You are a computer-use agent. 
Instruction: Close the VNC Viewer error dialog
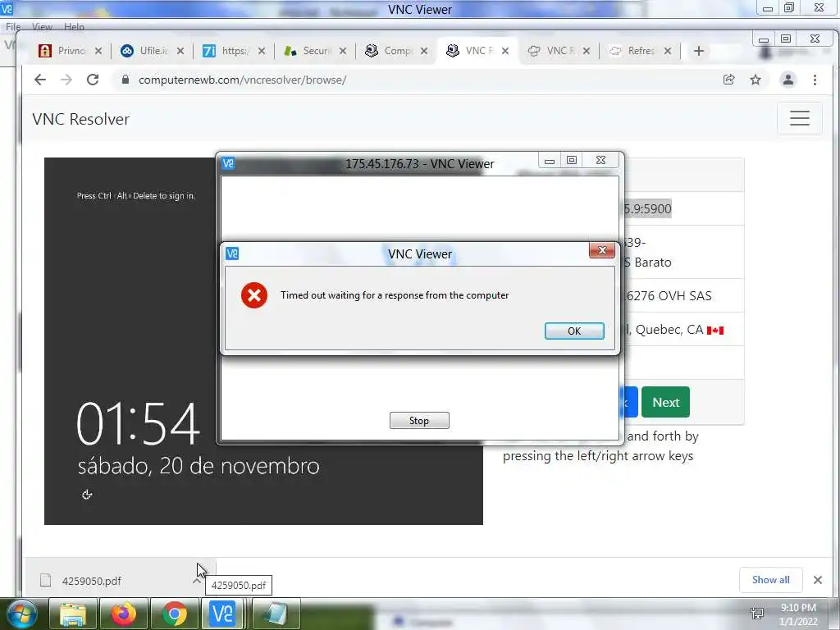pyautogui.click(x=601, y=250)
